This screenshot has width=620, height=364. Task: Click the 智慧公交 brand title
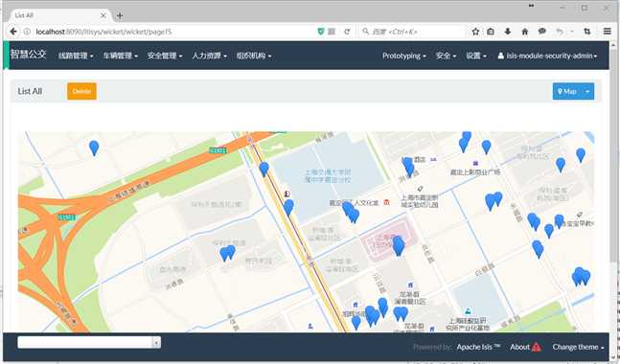tap(28, 55)
